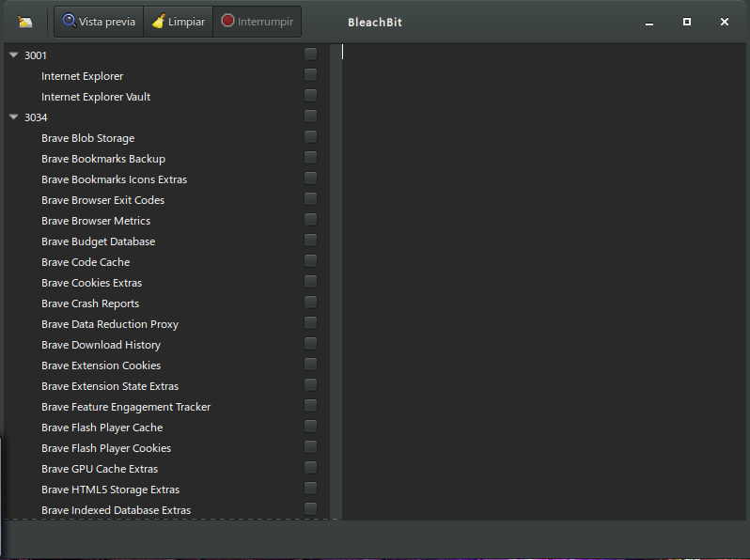Check Brave HTML5 Storage Extras checkbox
Image resolution: width=750 pixels, height=560 pixels.
click(x=310, y=489)
